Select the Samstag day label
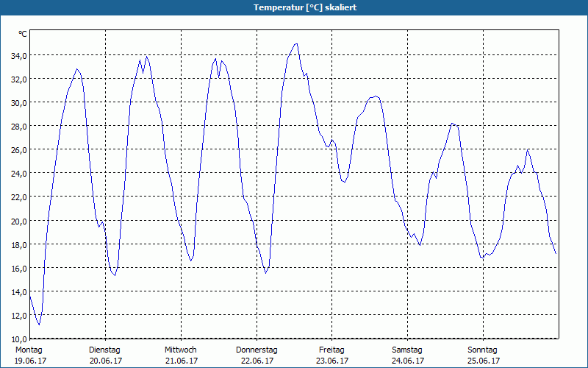588x368 pixels. pyautogui.click(x=407, y=350)
